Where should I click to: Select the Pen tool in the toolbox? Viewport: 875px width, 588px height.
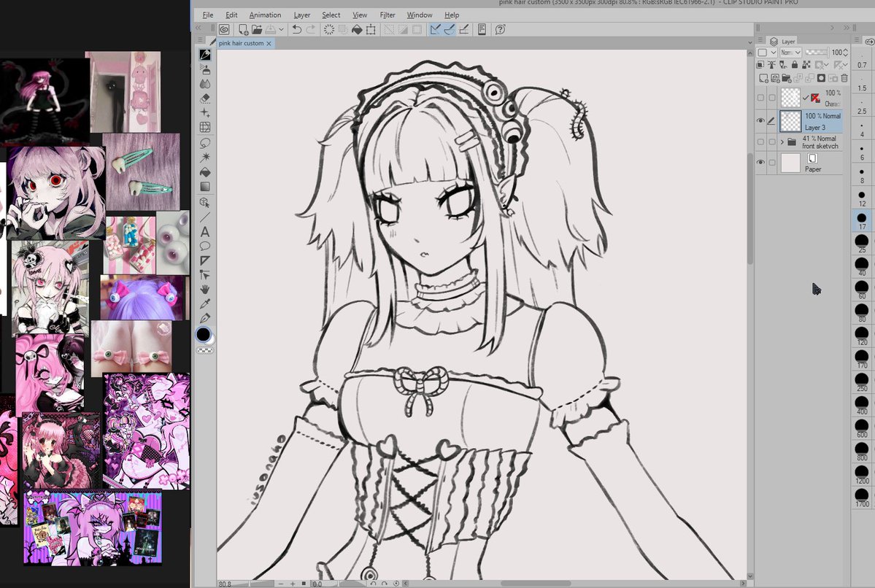[x=205, y=54]
